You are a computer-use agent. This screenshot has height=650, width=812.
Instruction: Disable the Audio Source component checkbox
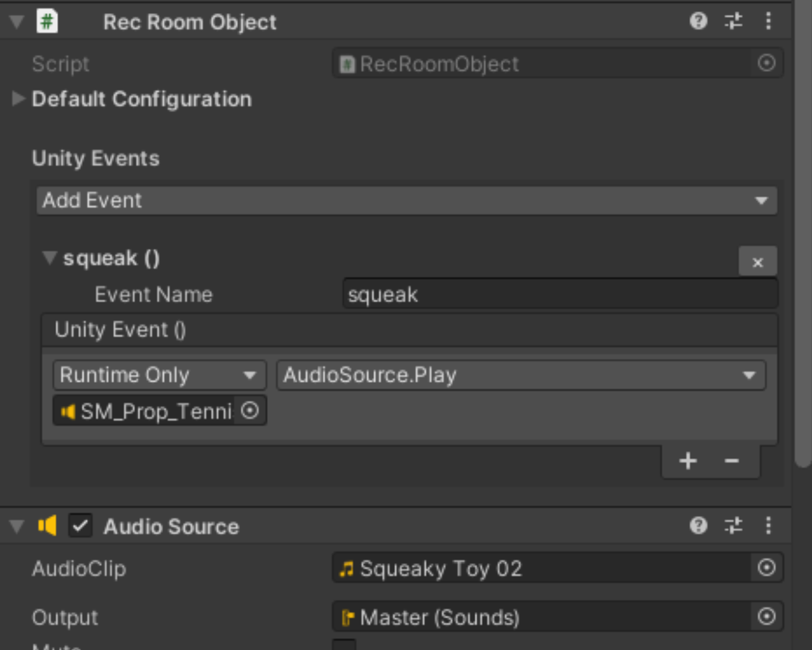[80, 526]
